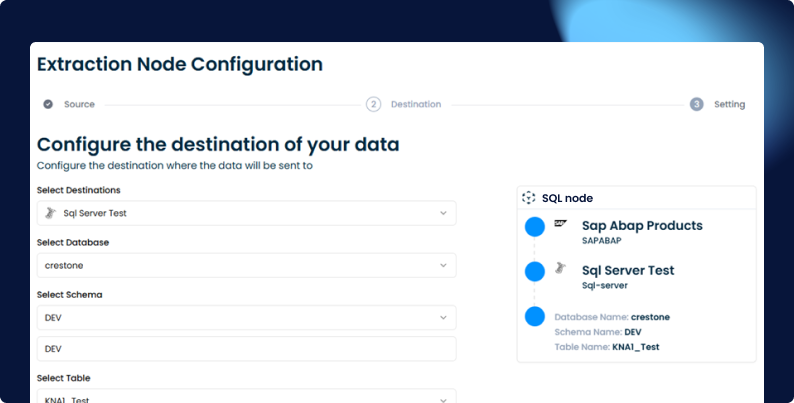The height and width of the screenshot is (403, 794).
Task: Click the blue dot beside Database Name details
Action: tap(535, 317)
